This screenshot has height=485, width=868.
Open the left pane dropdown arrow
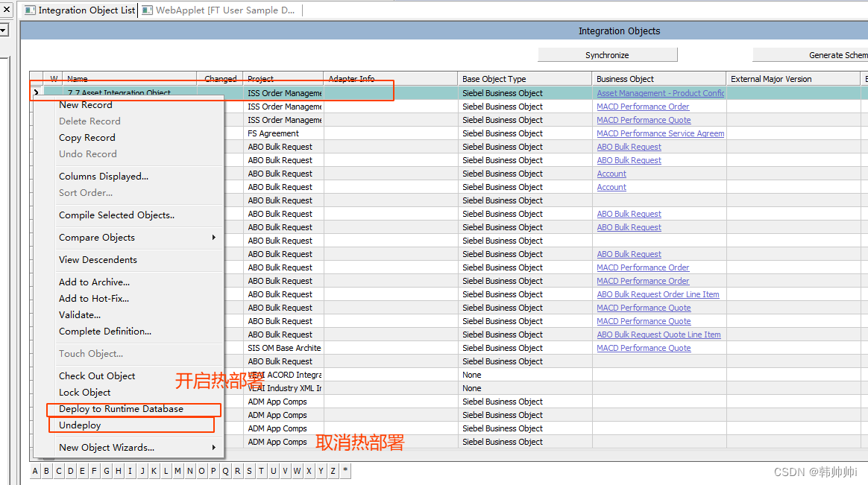[3, 30]
